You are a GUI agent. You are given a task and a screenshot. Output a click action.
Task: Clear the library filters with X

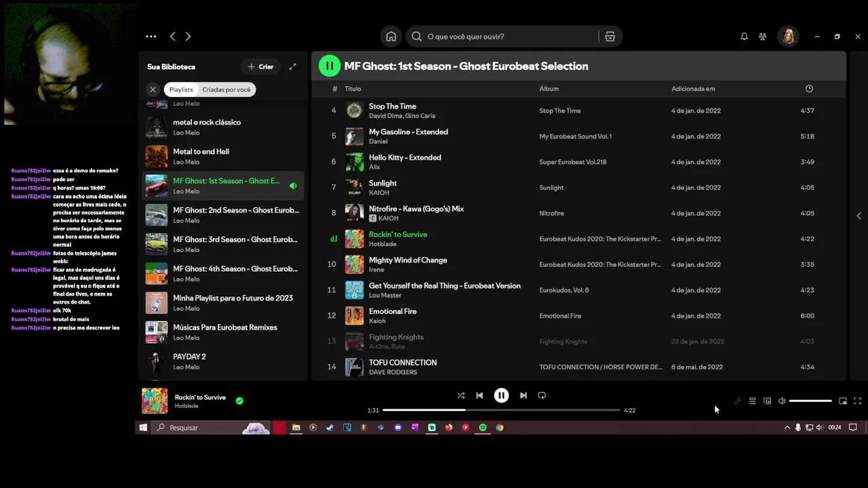153,89
